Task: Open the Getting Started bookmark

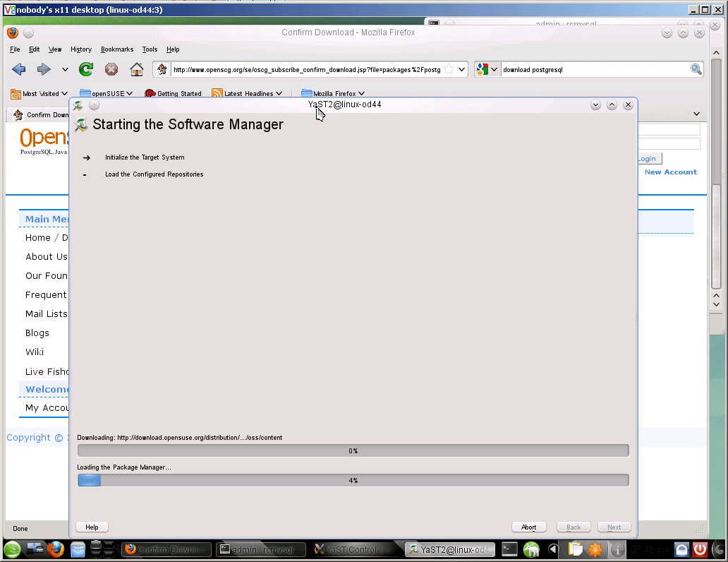Action: pos(173,93)
